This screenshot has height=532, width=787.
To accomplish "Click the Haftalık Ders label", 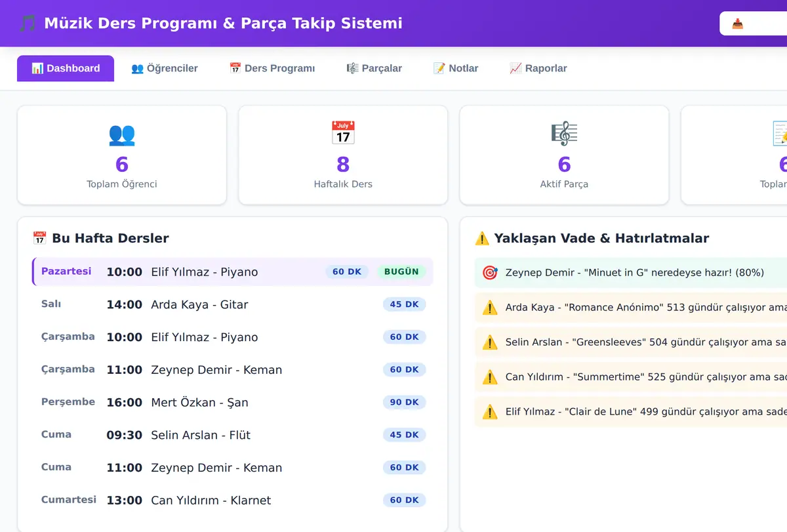I will tap(343, 184).
